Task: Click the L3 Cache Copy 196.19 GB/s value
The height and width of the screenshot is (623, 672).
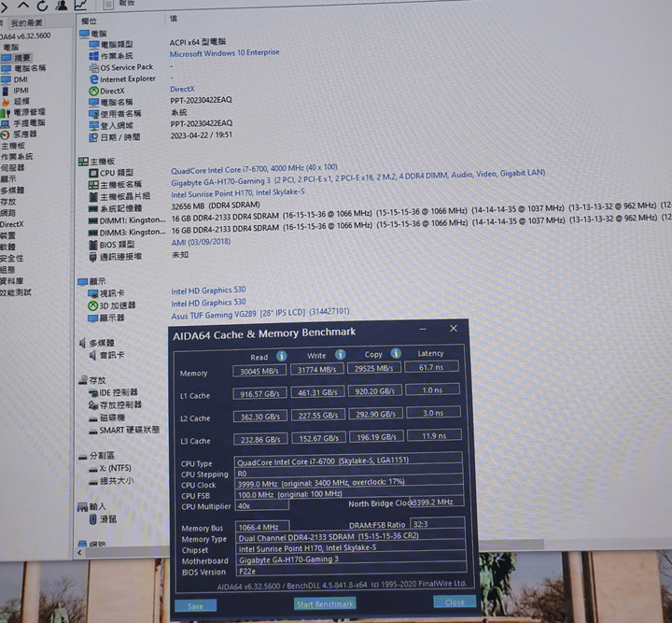Action: coord(377,436)
